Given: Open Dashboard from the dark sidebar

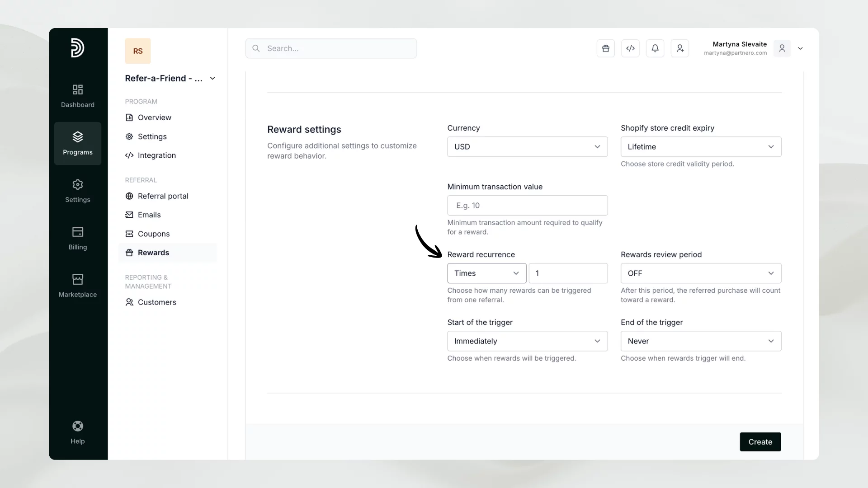Looking at the screenshot, I should (78, 96).
